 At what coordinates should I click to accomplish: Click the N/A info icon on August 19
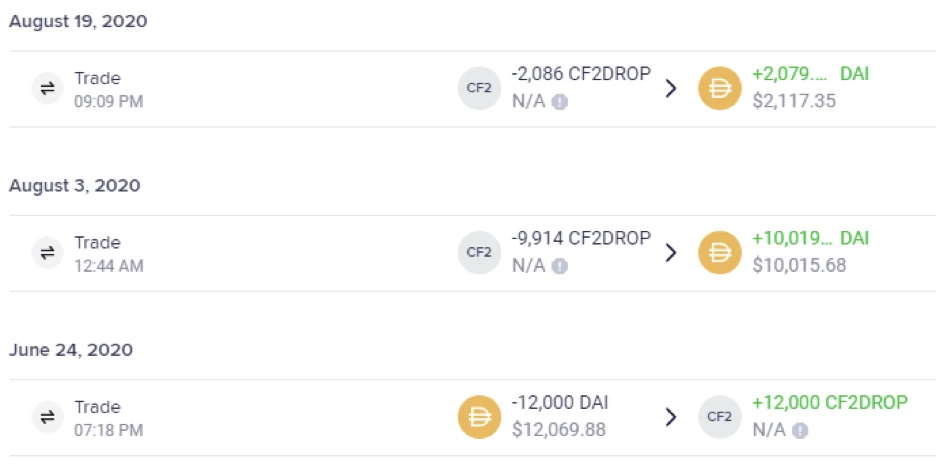(559, 102)
